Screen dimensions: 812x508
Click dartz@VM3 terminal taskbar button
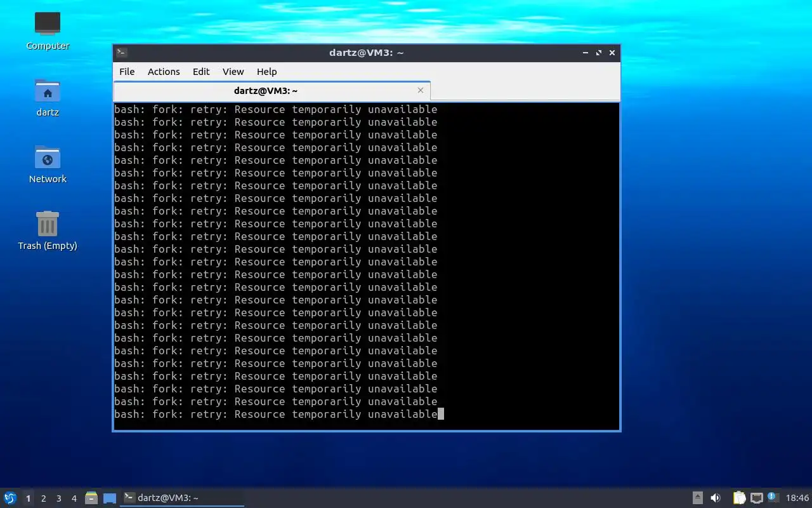[x=183, y=498]
